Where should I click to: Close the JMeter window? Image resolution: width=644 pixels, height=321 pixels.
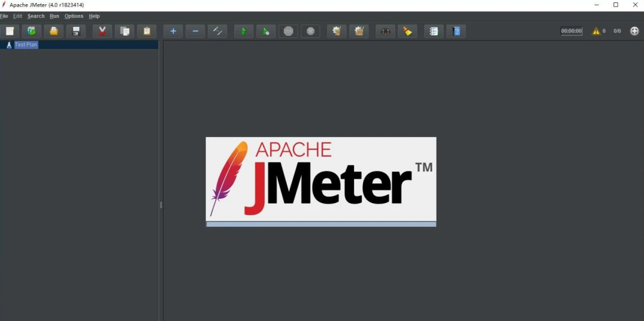(x=635, y=5)
